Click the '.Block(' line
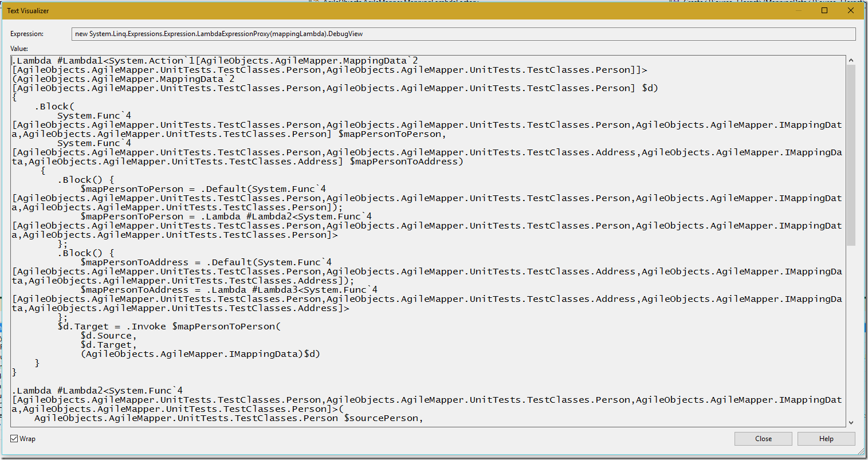868x460 pixels. pyautogui.click(x=54, y=107)
